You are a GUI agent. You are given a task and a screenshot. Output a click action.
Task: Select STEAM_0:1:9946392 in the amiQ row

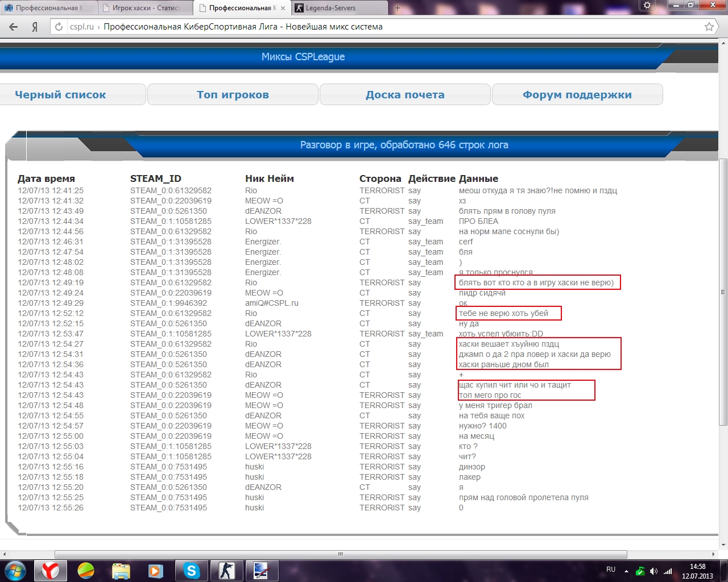click(x=168, y=303)
